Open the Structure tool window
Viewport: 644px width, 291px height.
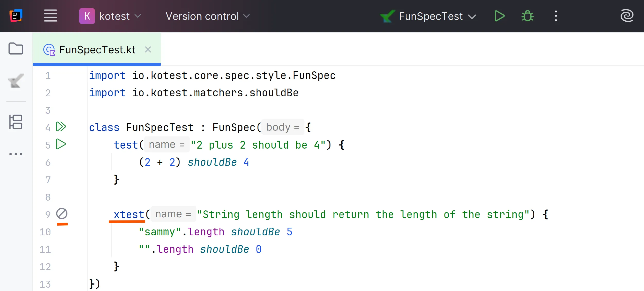(x=16, y=122)
